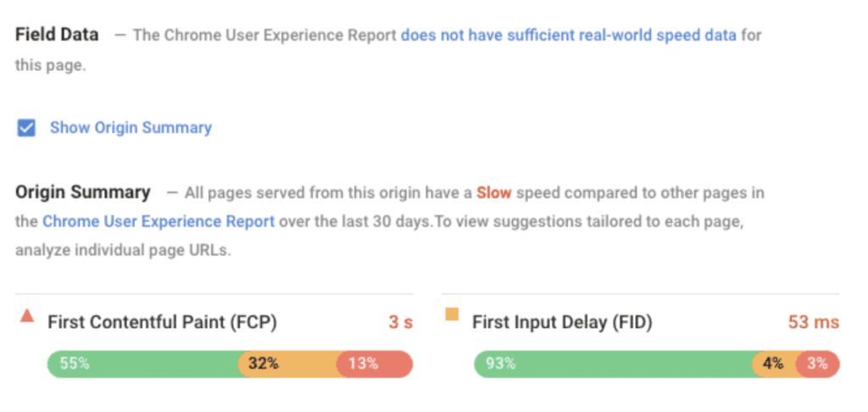Click the red 13% segment of FCP bar

374,364
